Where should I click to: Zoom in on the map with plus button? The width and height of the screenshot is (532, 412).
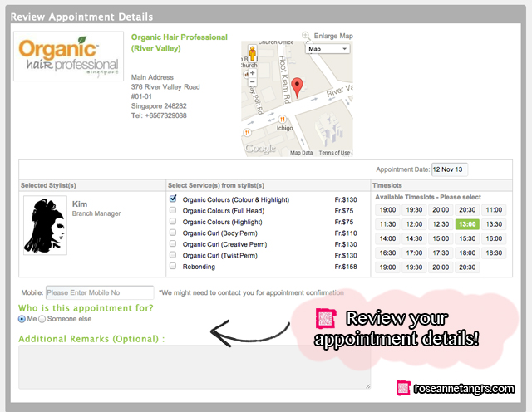[x=252, y=73]
